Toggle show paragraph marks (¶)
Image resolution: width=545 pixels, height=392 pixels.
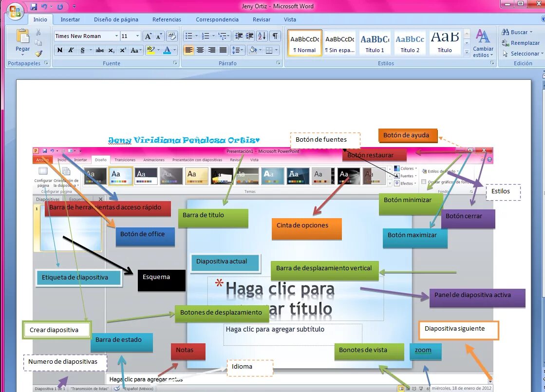click(x=275, y=36)
